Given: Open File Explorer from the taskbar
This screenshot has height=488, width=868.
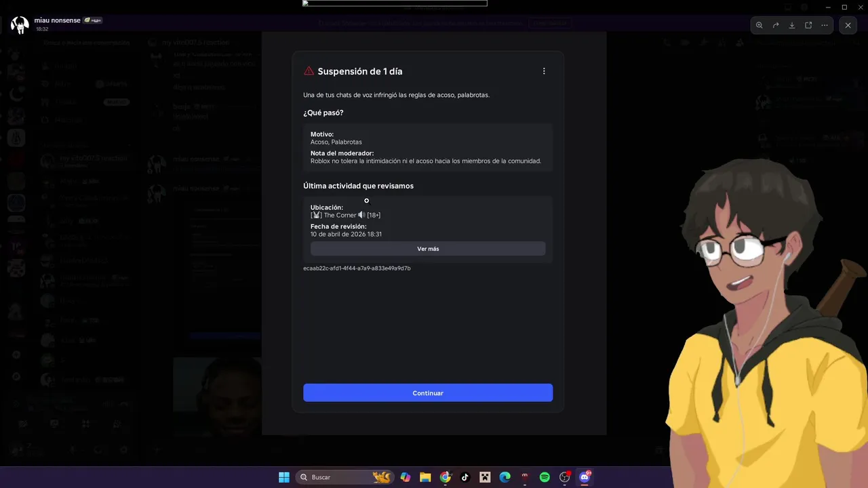Looking at the screenshot, I should tap(425, 477).
